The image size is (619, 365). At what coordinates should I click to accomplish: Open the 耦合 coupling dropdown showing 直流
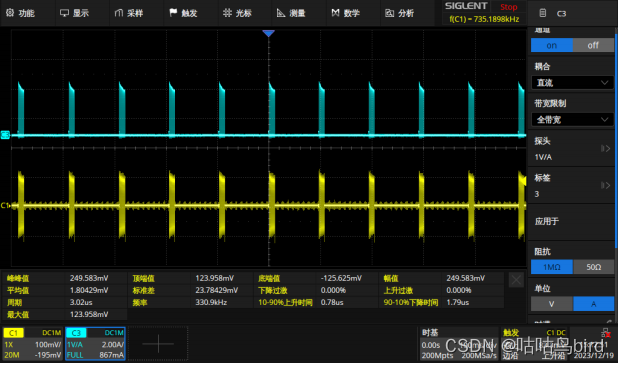(x=572, y=83)
